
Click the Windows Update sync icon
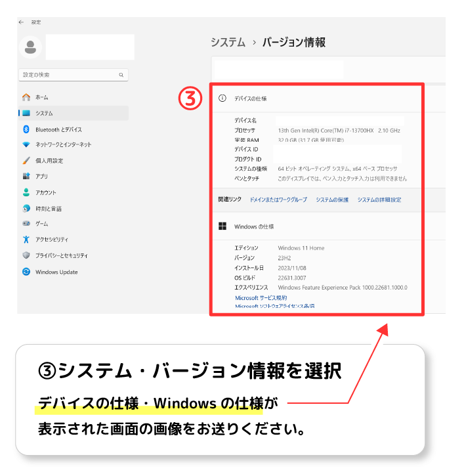point(26,272)
